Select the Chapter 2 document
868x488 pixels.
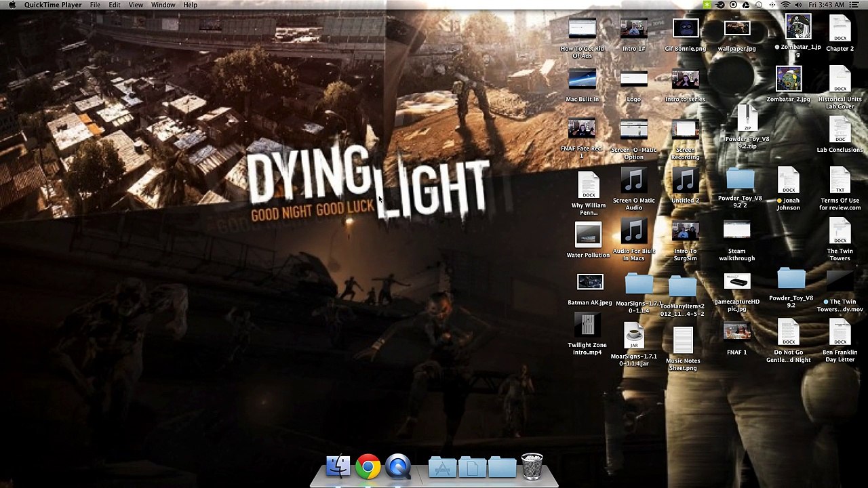[840, 29]
